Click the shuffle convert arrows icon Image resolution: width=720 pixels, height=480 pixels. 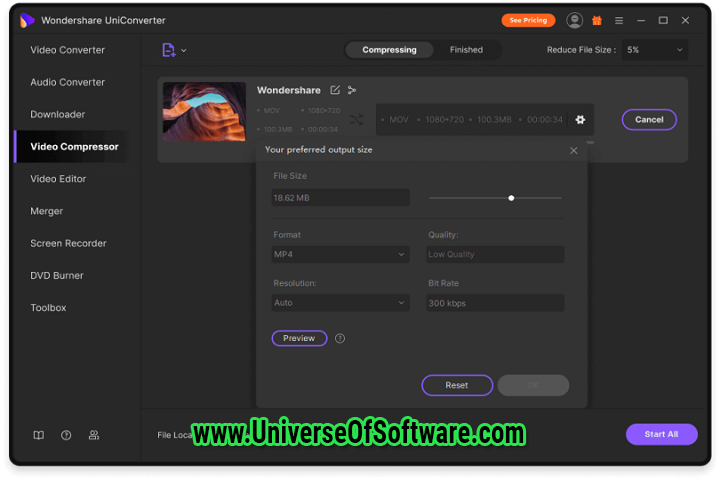(x=356, y=120)
